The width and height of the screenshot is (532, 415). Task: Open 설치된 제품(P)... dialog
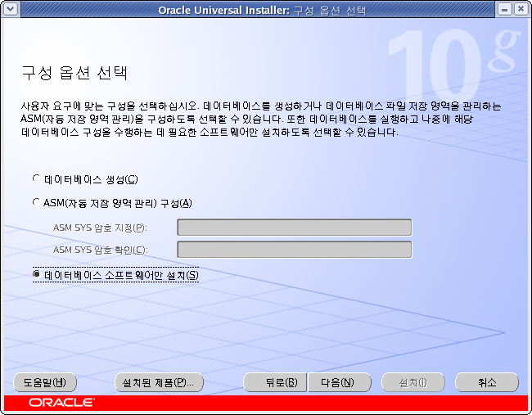point(160,383)
